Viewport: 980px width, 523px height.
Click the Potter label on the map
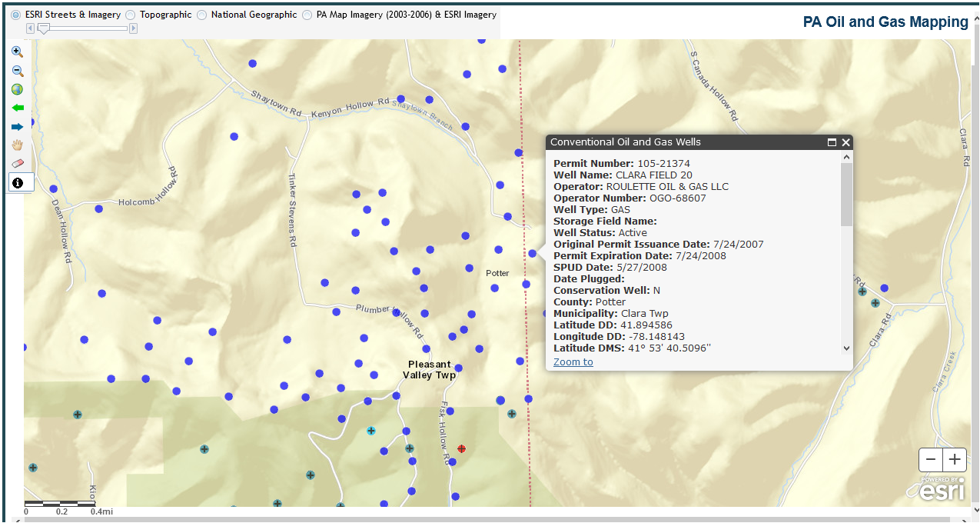[497, 273]
